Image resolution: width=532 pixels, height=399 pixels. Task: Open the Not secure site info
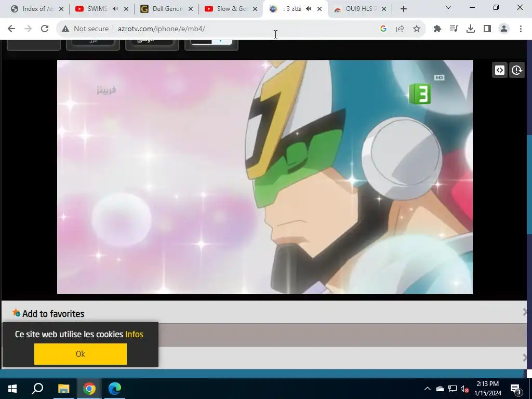[85, 29]
